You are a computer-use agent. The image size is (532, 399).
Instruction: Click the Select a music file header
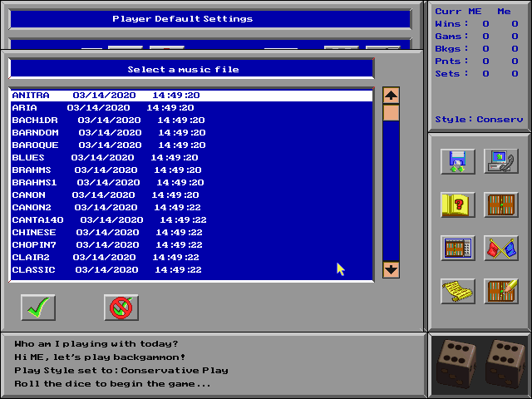(192, 69)
